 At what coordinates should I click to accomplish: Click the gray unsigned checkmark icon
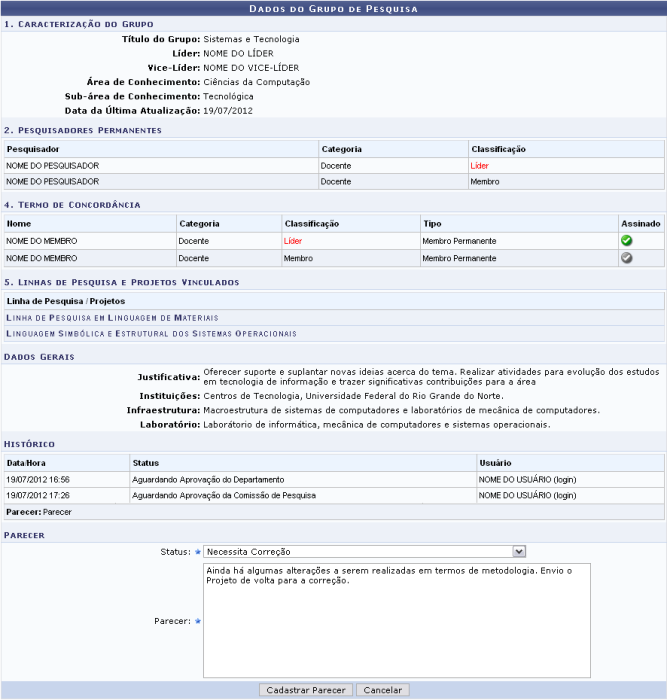coord(626,257)
